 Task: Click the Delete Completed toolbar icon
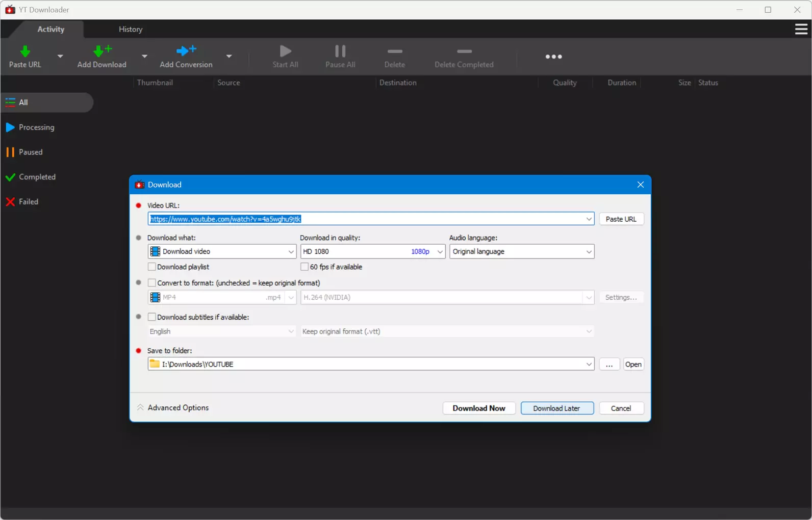click(x=464, y=51)
